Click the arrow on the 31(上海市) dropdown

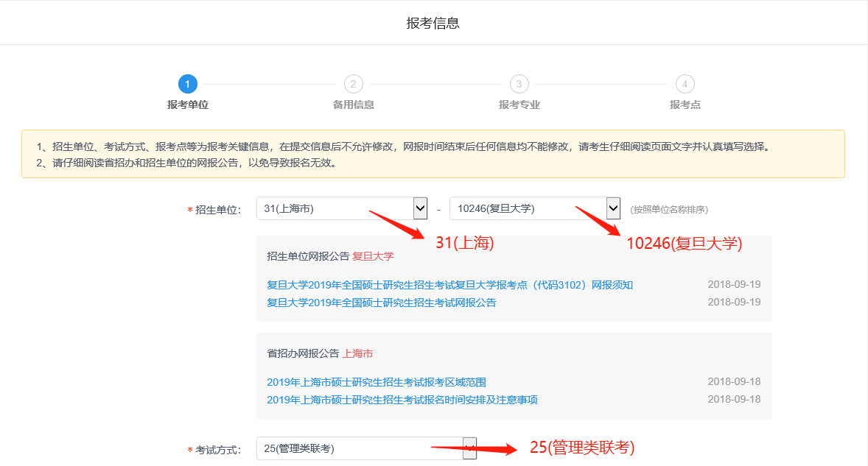(420, 208)
